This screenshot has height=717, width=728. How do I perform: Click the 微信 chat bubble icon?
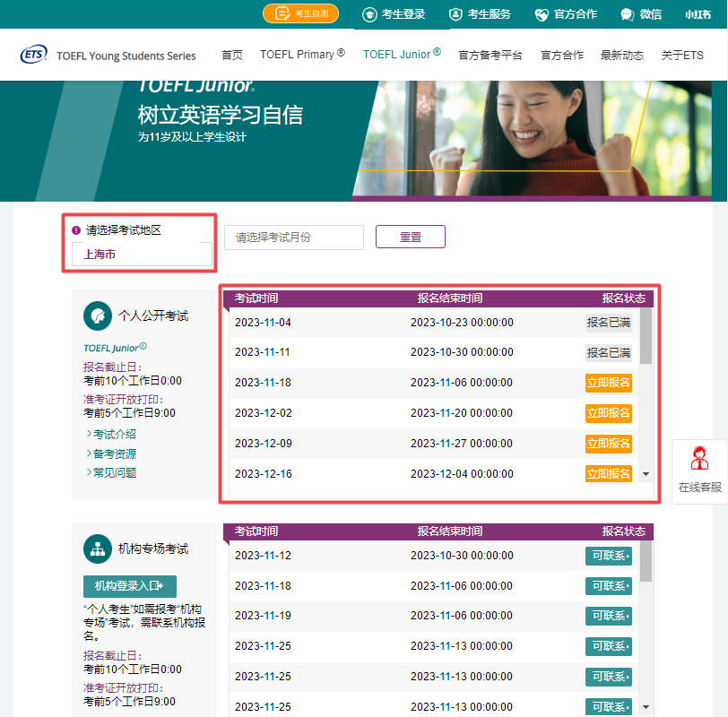(x=628, y=15)
